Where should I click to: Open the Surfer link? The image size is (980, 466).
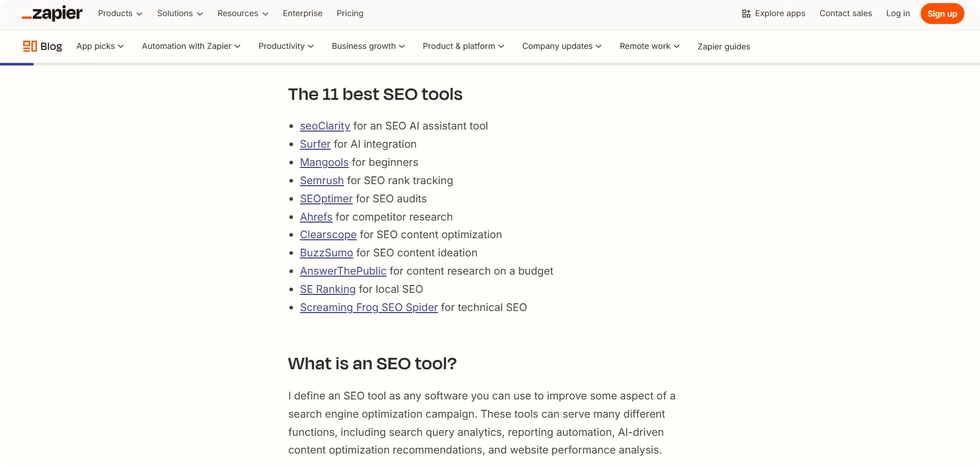tap(315, 144)
